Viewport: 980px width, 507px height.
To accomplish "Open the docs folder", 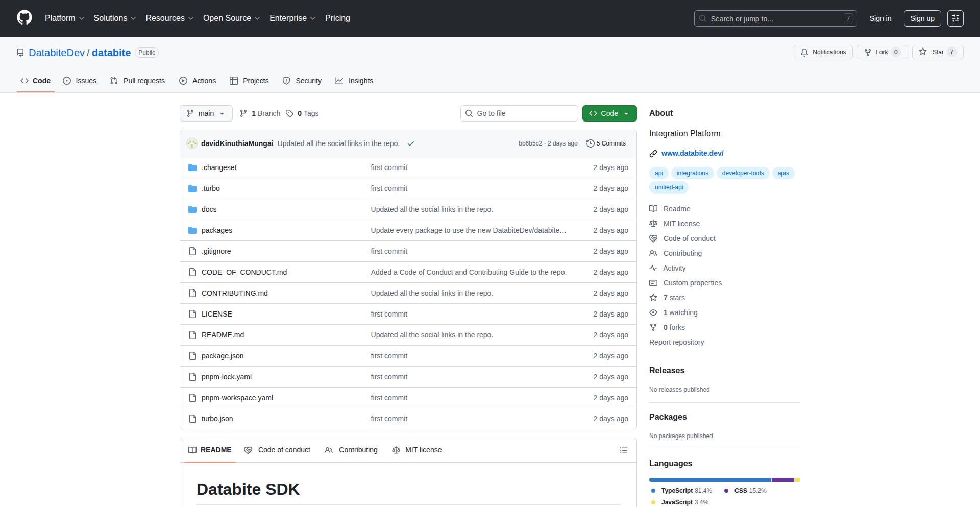I will click(x=209, y=209).
